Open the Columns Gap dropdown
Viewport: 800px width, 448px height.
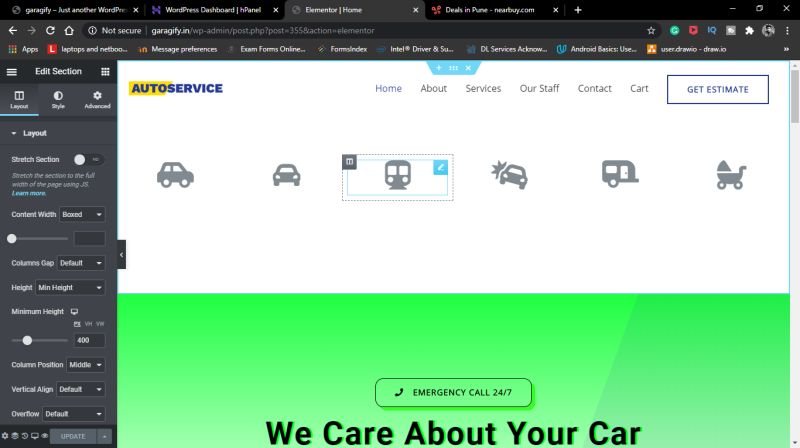tap(81, 263)
